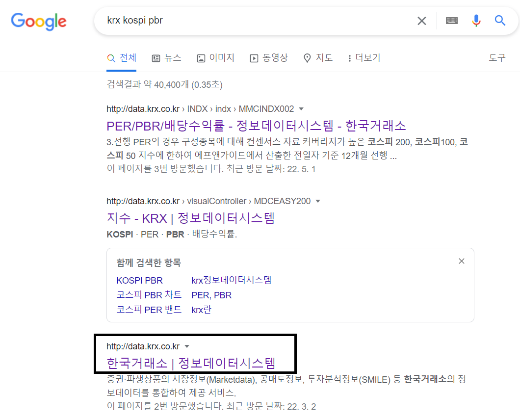Switch to the 동영상 tab
This screenshot has width=520, height=420.
point(269,58)
